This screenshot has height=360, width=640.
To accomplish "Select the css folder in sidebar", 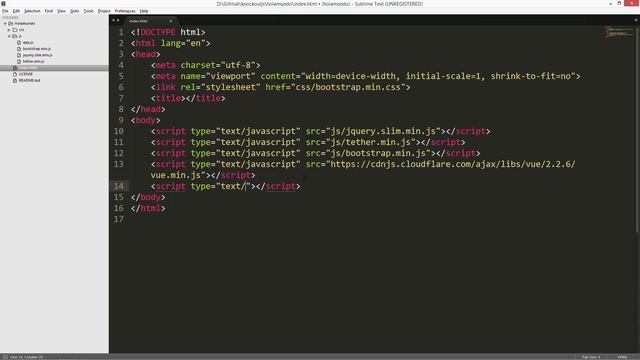I will (21, 30).
